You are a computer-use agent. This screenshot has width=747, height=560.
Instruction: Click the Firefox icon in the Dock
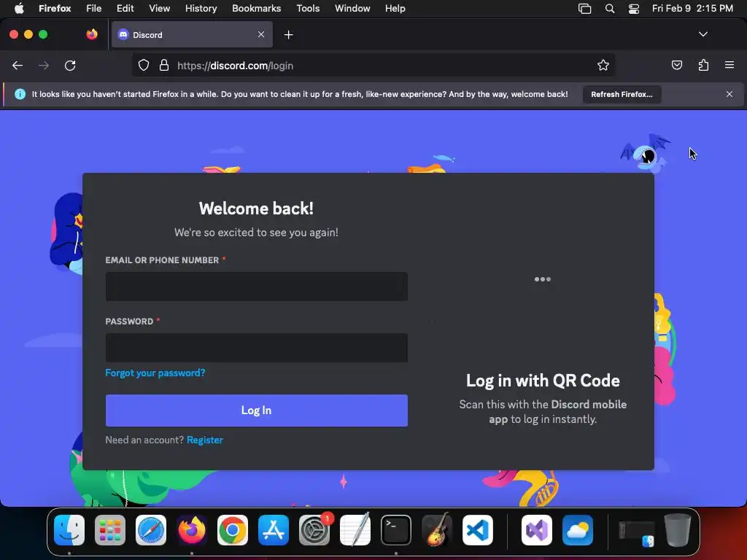[x=192, y=530]
